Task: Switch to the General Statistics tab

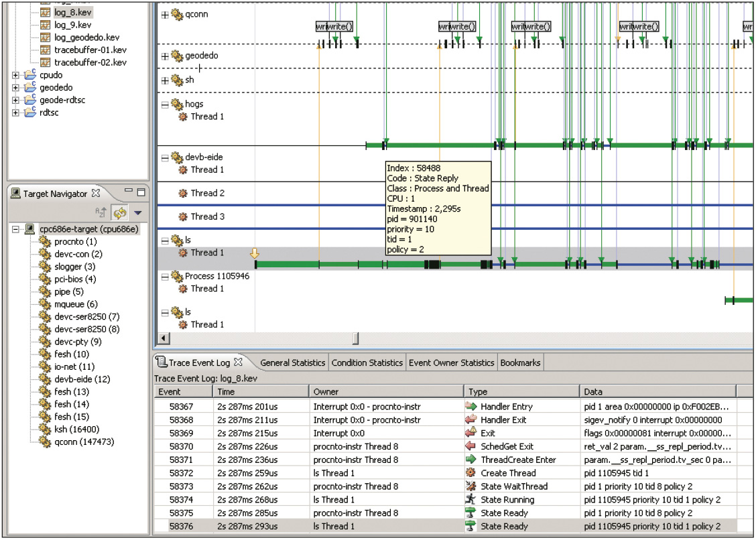Action: coord(292,363)
